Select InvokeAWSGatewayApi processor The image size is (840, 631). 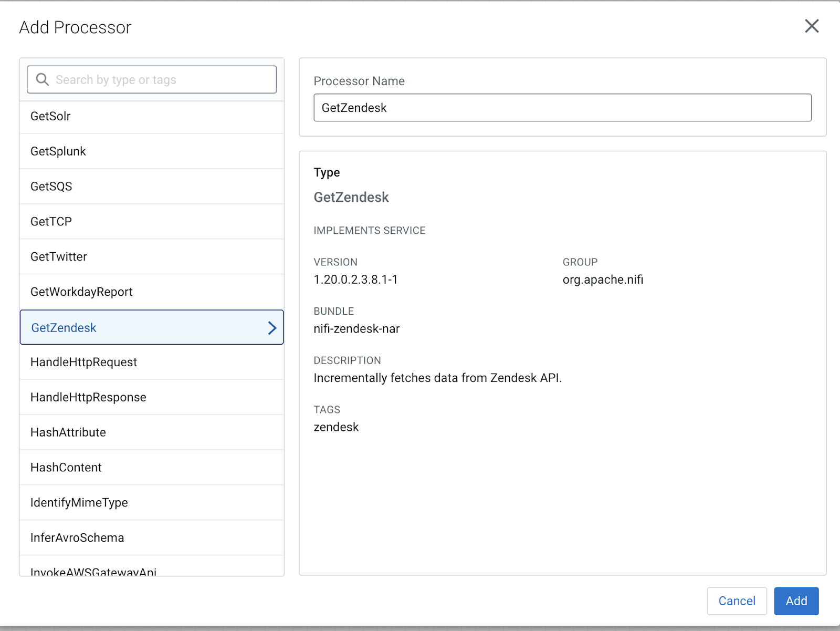click(x=152, y=566)
